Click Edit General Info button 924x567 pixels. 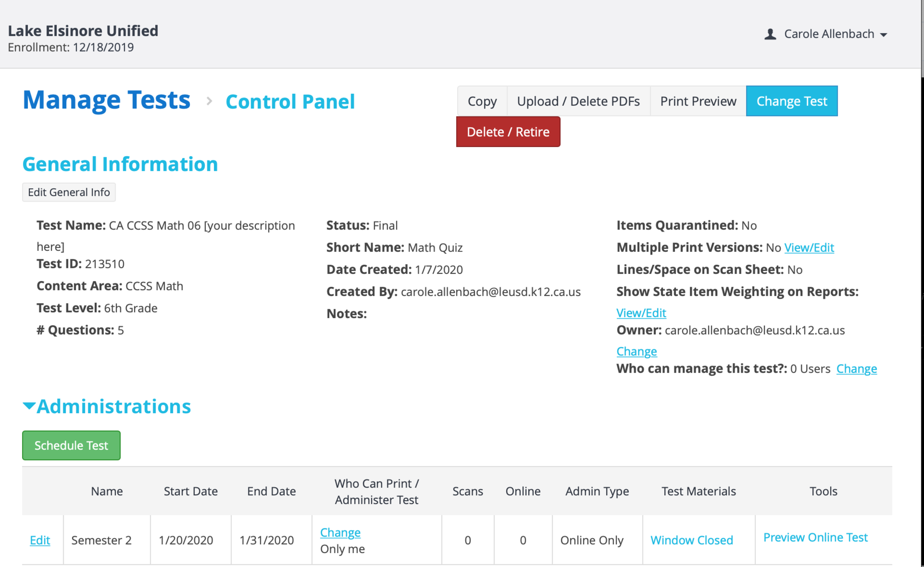pos(69,192)
